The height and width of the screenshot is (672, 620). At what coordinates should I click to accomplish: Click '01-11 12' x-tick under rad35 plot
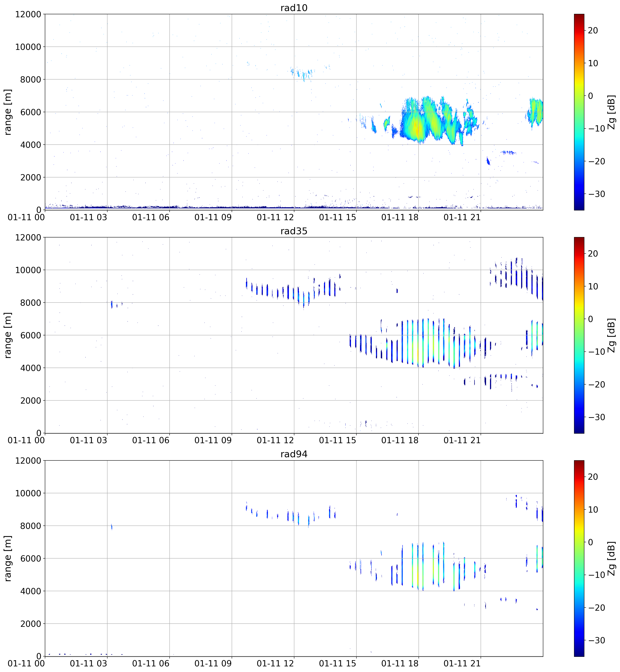point(275,441)
